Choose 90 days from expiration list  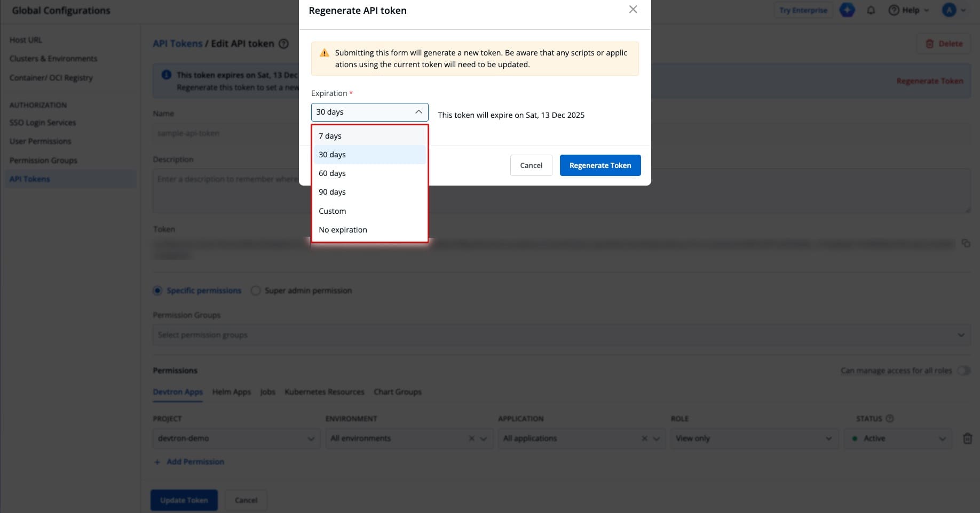click(x=332, y=192)
